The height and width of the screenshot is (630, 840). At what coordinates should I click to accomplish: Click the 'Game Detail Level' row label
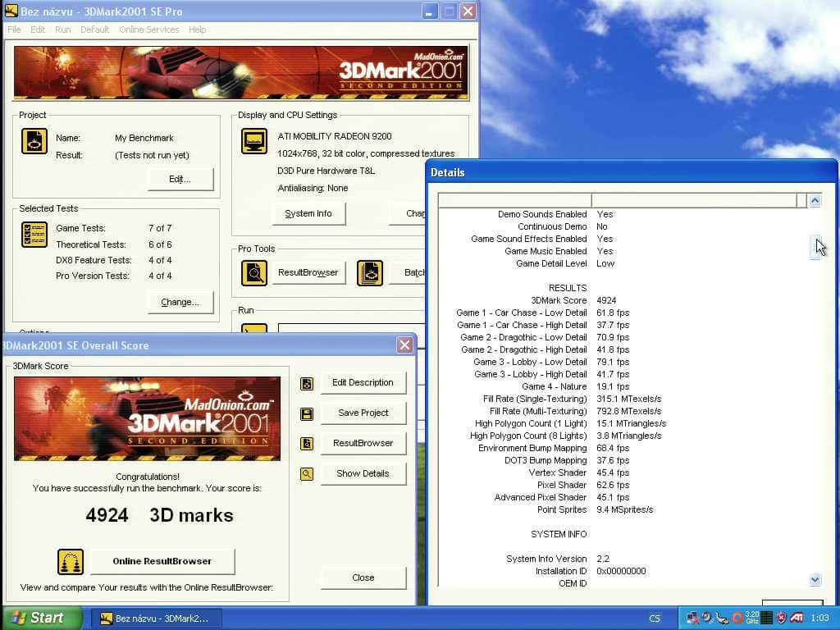(x=551, y=263)
